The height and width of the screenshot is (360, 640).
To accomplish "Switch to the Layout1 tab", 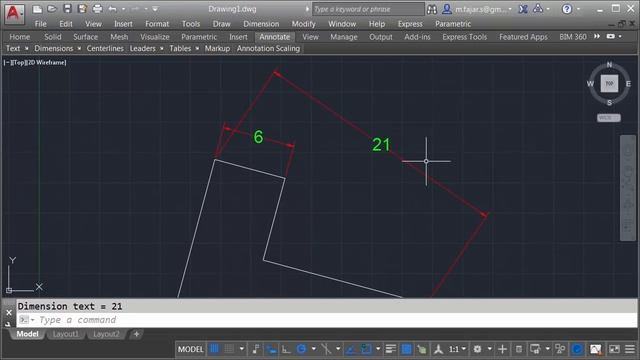I will click(x=65, y=334).
